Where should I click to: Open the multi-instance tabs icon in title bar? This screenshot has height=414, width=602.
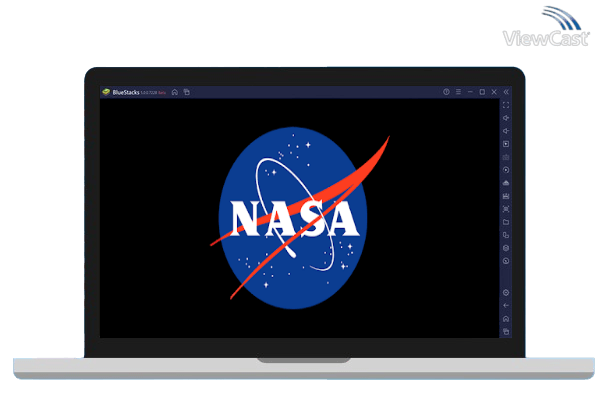(187, 92)
